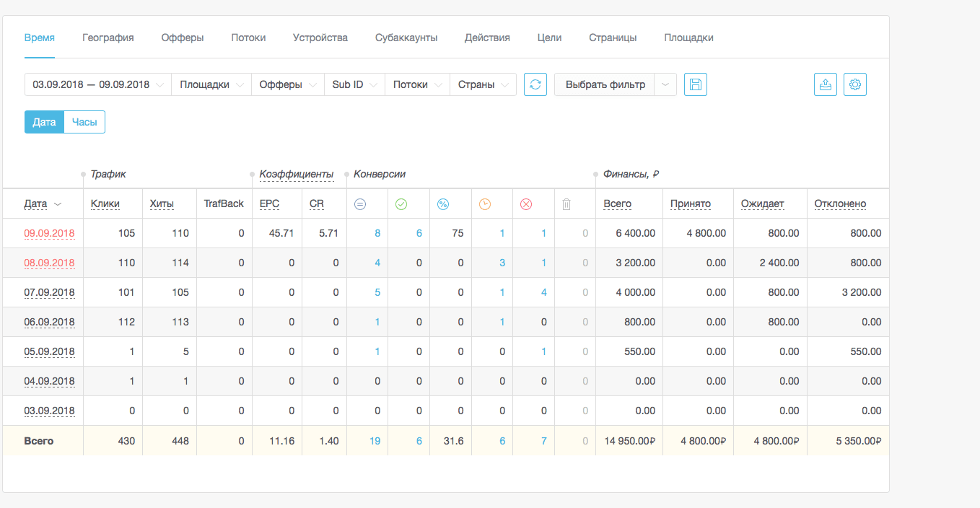Expand the Sub ID filter dropdown
Image resolution: width=980 pixels, height=508 pixels.
pos(354,84)
